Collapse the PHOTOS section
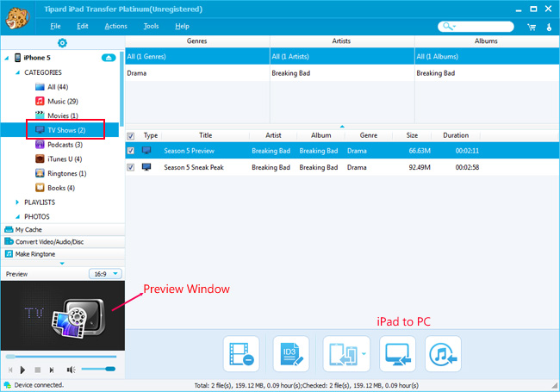560x392 pixels. point(17,217)
